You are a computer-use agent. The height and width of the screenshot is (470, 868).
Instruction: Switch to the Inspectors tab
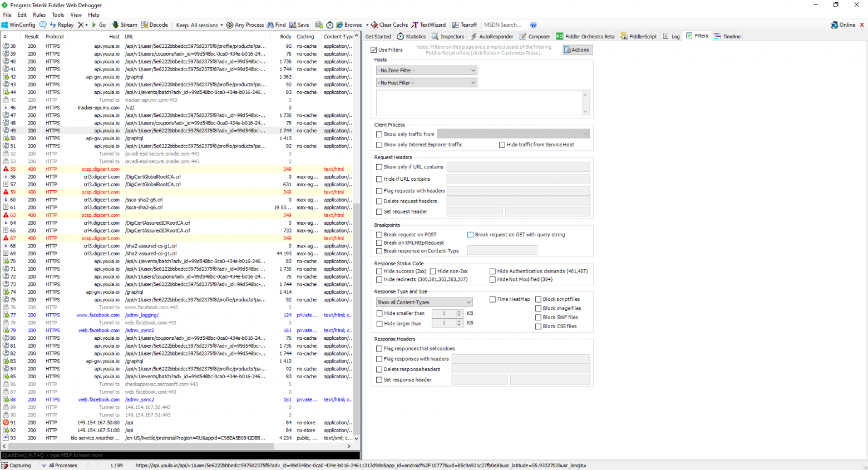(448, 36)
